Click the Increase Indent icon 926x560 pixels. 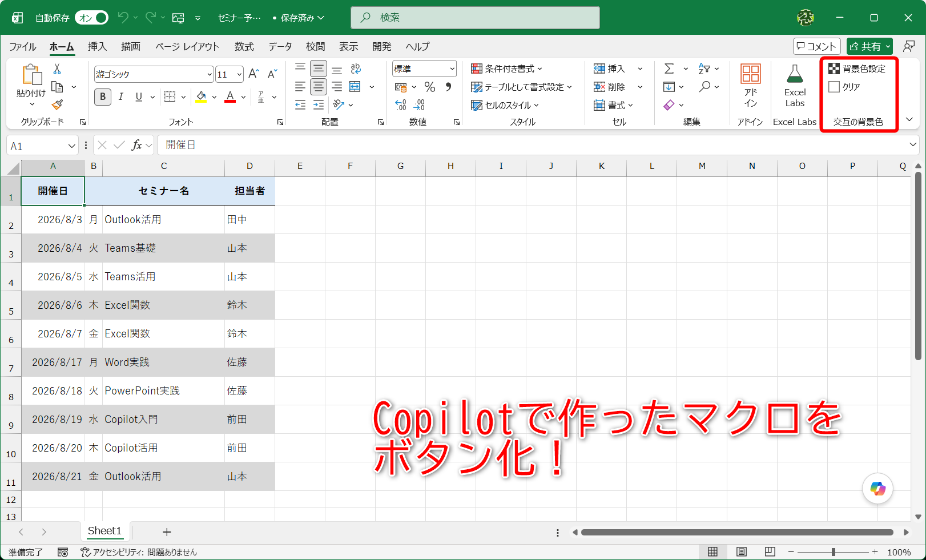pyautogui.click(x=319, y=104)
